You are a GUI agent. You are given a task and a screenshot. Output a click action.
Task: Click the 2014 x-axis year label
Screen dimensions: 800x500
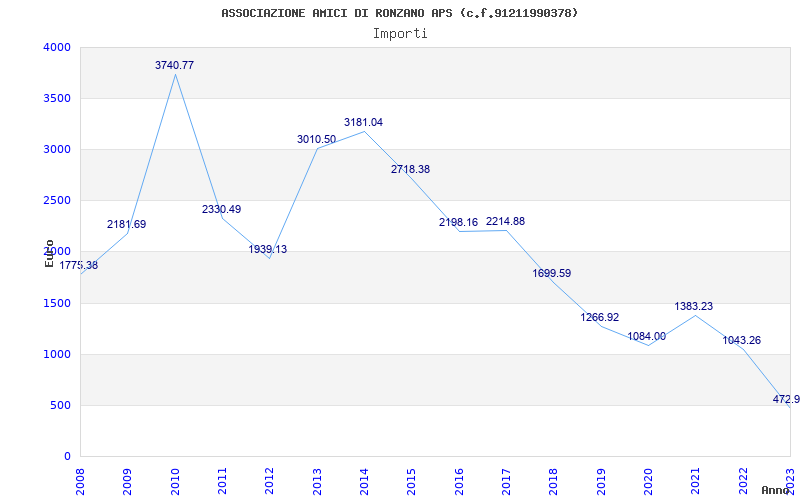[x=364, y=480]
